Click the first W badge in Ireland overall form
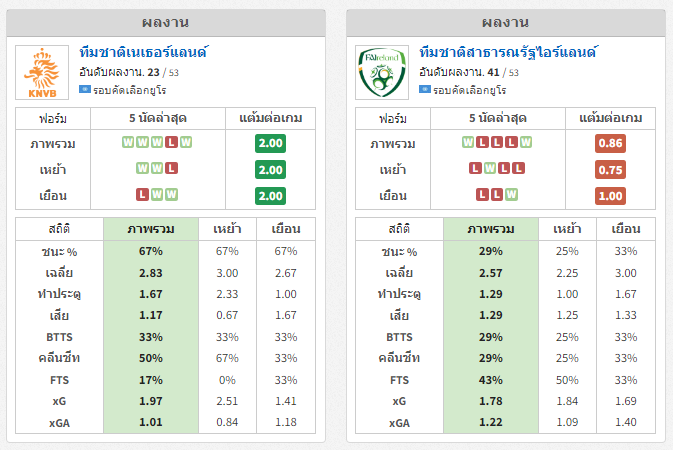This screenshot has width=673, height=450. click(468, 143)
